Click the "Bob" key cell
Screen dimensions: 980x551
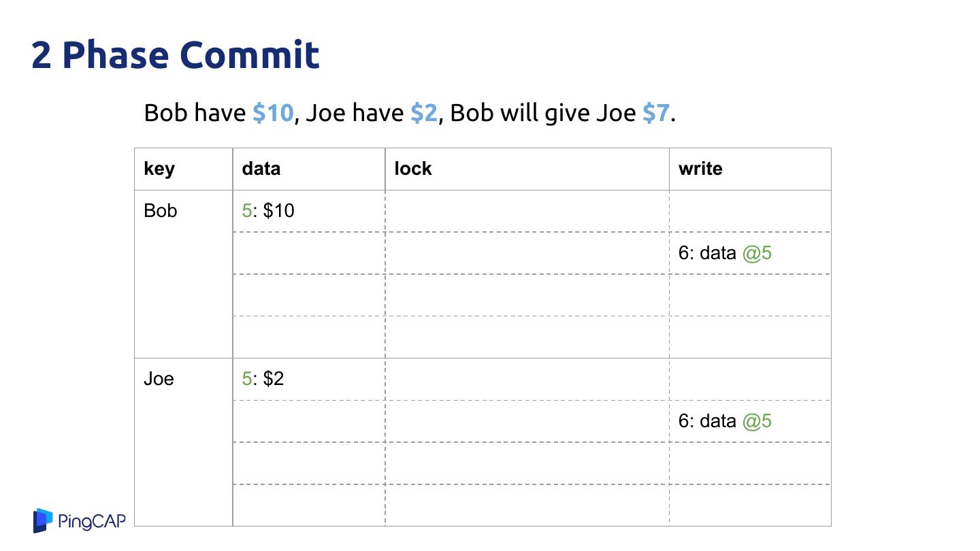coord(161,211)
